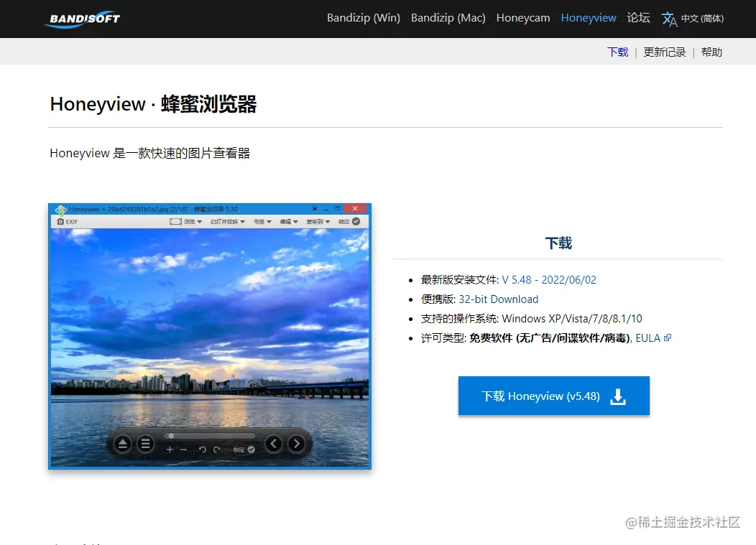Image resolution: width=756 pixels, height=545 pixels.
Task: Expand the 幻灯片放映 slideshow dropdown
Action: (228, 222)
